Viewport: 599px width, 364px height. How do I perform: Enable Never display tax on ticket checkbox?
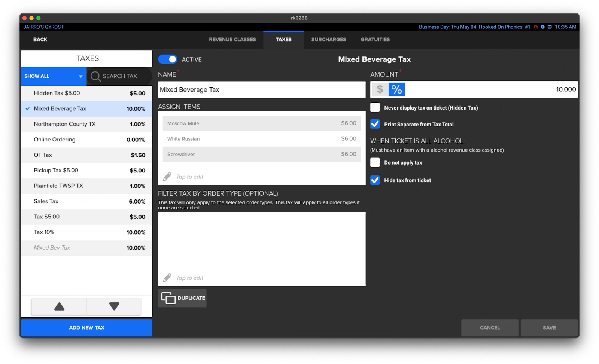coord(375,108)
